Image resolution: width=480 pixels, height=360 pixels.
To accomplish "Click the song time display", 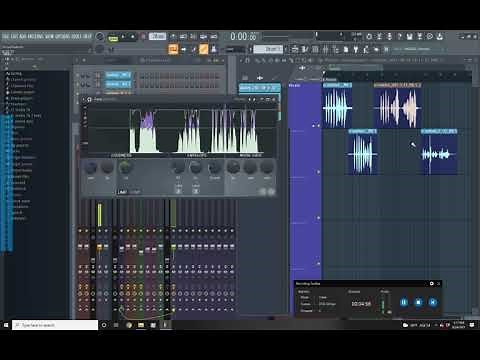I will 243,36.
